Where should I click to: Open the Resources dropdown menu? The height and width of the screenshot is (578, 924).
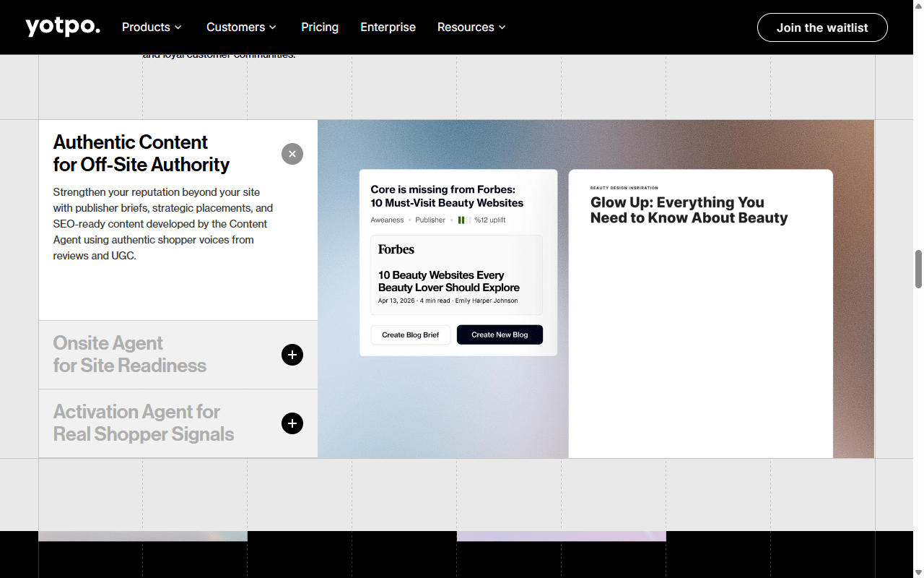[x=471, y=27]
